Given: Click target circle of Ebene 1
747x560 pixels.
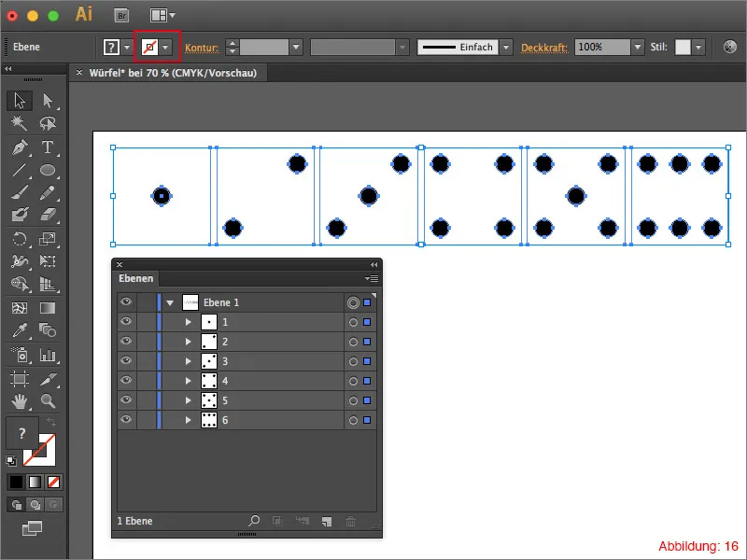Looking at the screenshot, I should click(353, 302).
